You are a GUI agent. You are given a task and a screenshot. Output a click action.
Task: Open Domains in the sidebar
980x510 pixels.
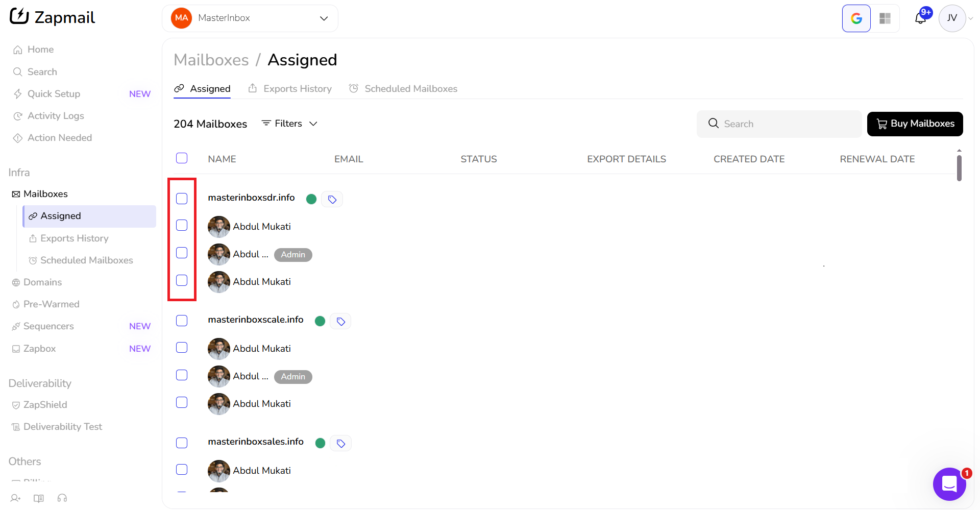pyautogui.click(x=42, y=282)
